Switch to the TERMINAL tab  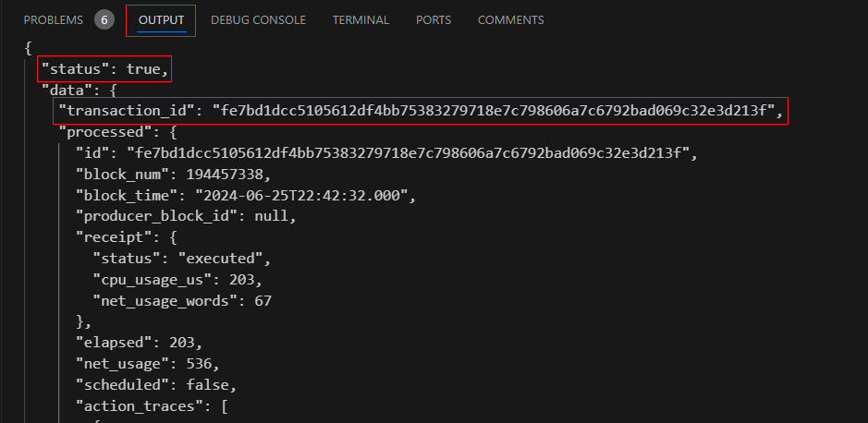tap(361, 20)
